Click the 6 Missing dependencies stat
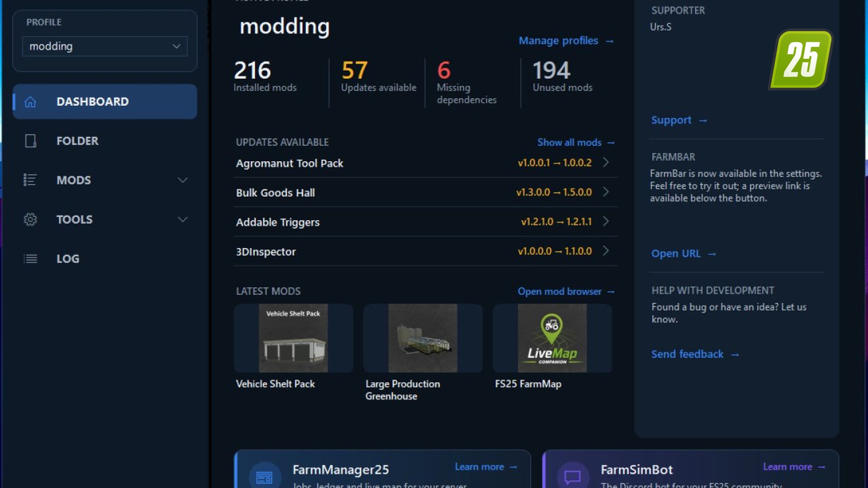868x488 pixels. [x=467, y=82]
